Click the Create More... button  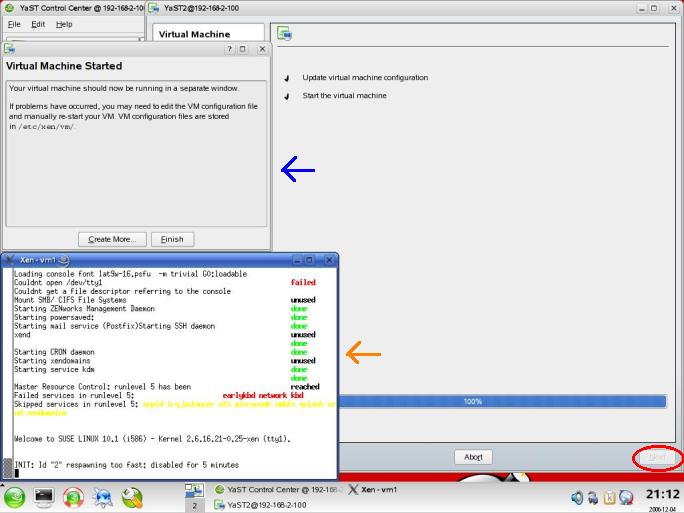tap(112, 239)
